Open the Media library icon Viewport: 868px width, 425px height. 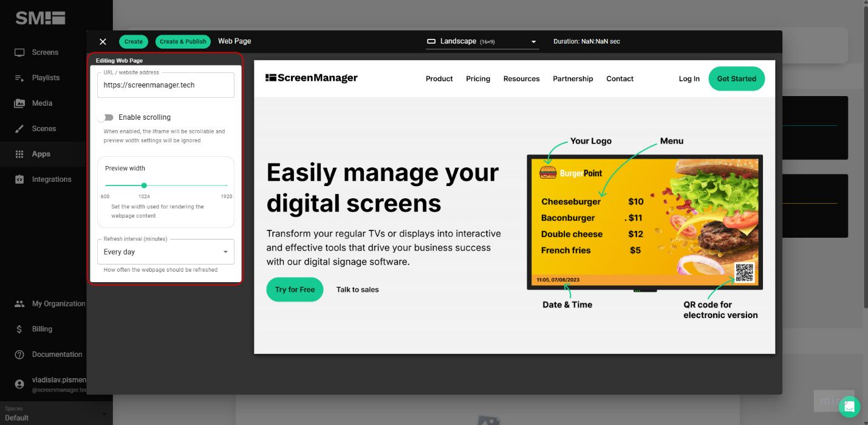pyautogui.click(x=20, y=103)
